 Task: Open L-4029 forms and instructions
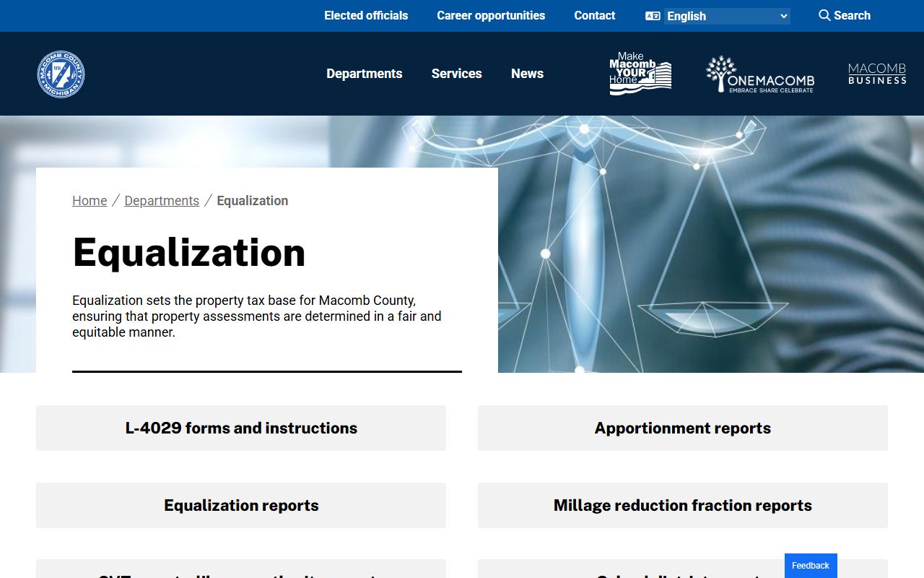(x=241, y=428)
